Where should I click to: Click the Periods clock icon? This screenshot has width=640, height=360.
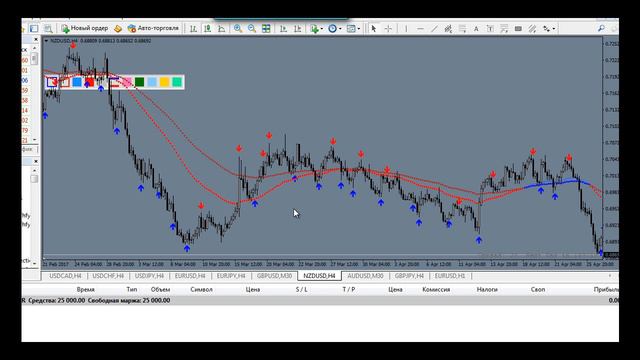pyautogui.click(x=332, y=29)
